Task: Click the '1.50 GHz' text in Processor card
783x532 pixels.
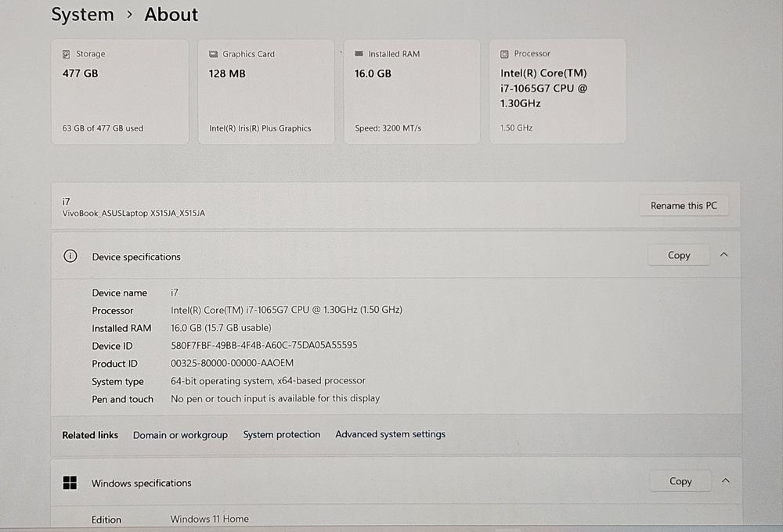Action: tap(516, 128)
